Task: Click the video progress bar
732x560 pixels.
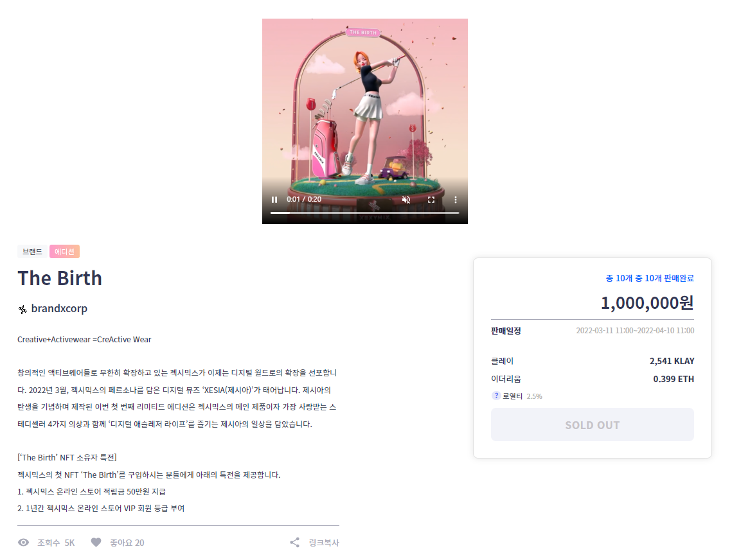Action: tap(364, 213)
